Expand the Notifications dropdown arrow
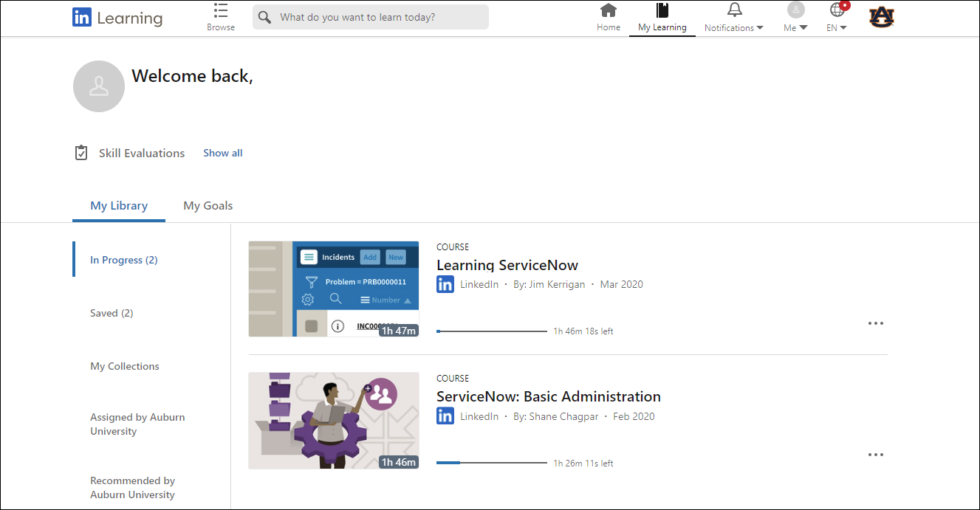Screen dimensions: 980x510 [760, 28]
